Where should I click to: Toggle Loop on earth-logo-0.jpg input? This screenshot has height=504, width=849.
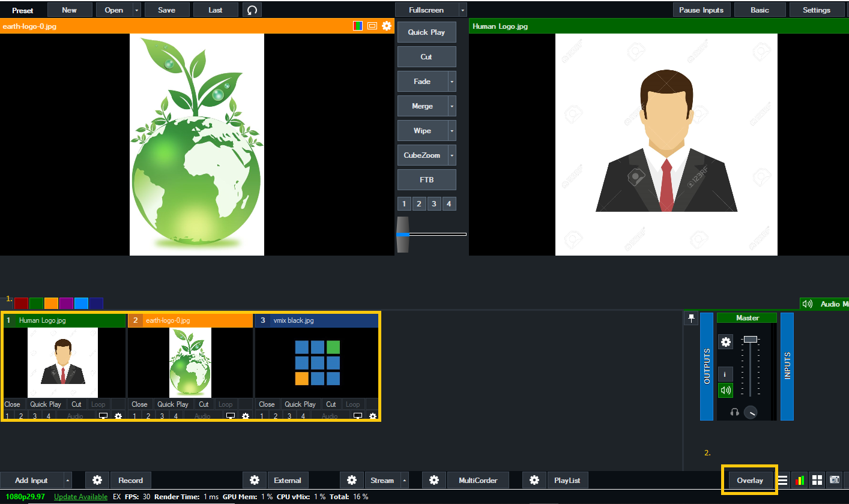coord(225,404)
